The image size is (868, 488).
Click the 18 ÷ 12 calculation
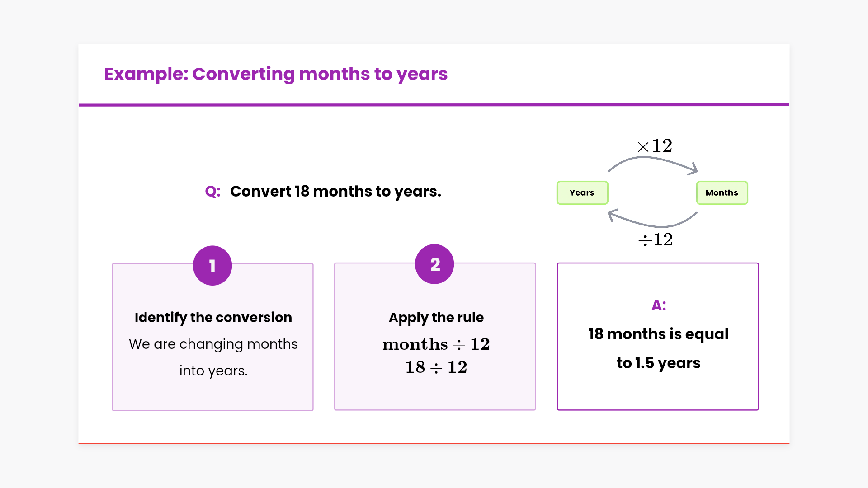[436, 367]
